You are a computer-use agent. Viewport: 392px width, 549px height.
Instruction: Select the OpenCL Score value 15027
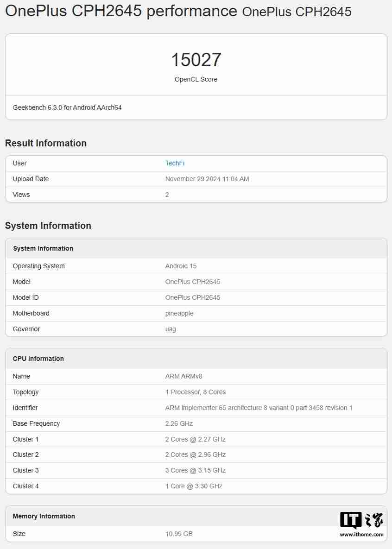click(196, 59)
